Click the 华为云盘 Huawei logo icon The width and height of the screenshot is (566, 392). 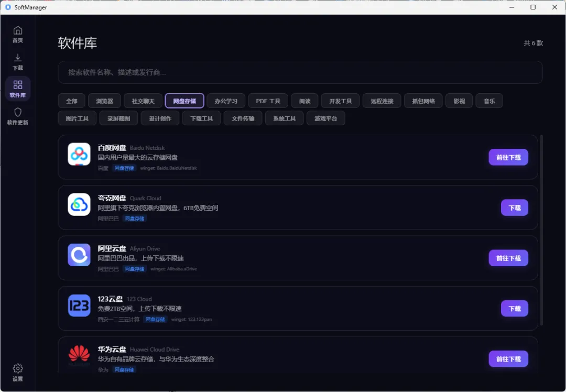tap(79, 355)
